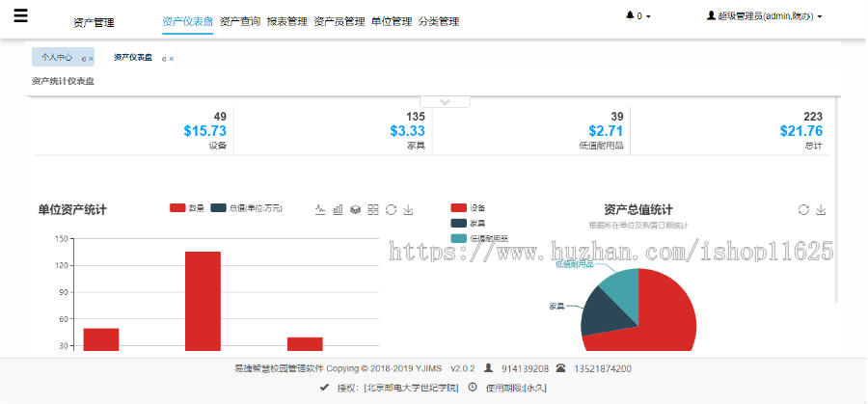Save 单位资产统计 chart as image
Image resolution: width=868 pixels, height=404 pixels.
point(408,210)
